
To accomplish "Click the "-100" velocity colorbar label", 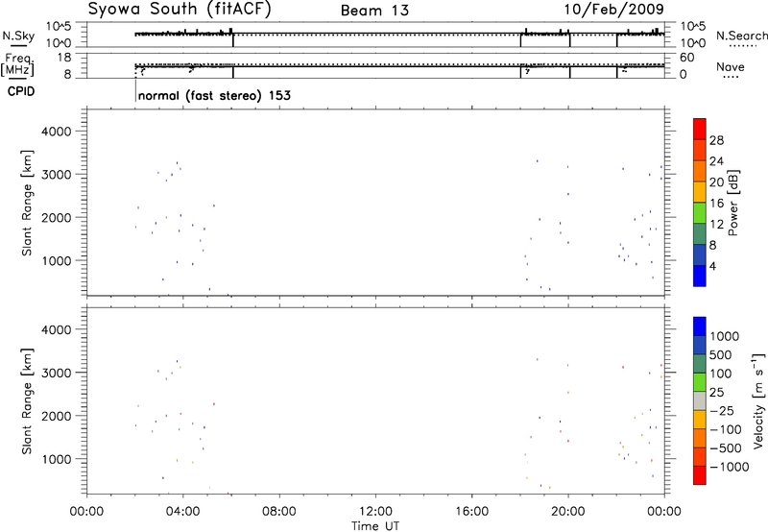I will pos(725,429).
